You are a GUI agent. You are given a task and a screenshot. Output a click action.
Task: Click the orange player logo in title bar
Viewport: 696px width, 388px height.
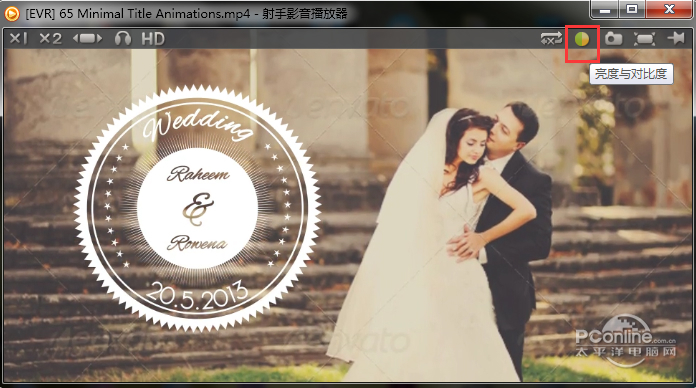[12, 14]
